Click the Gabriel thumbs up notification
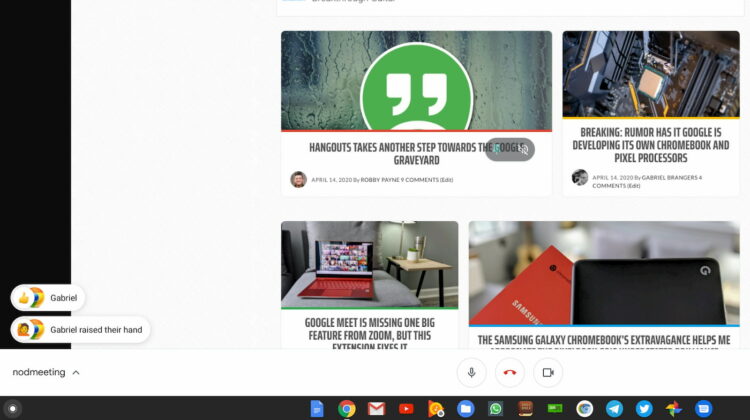 coord(48,298)
